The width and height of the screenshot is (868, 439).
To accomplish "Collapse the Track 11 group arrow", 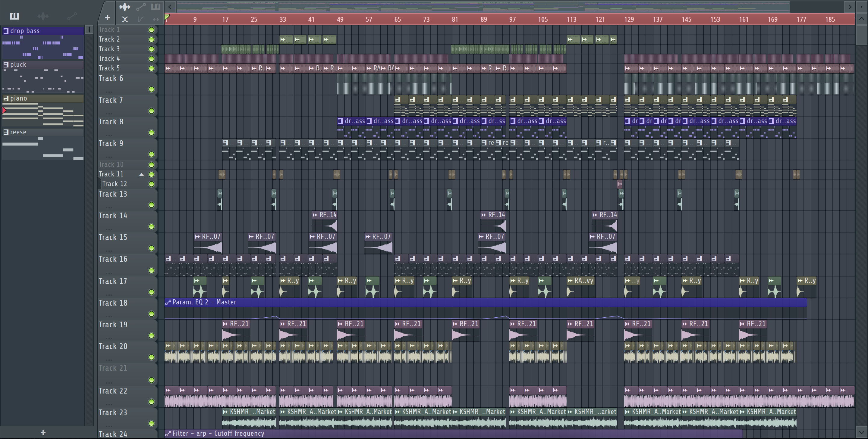I will 142,174.
